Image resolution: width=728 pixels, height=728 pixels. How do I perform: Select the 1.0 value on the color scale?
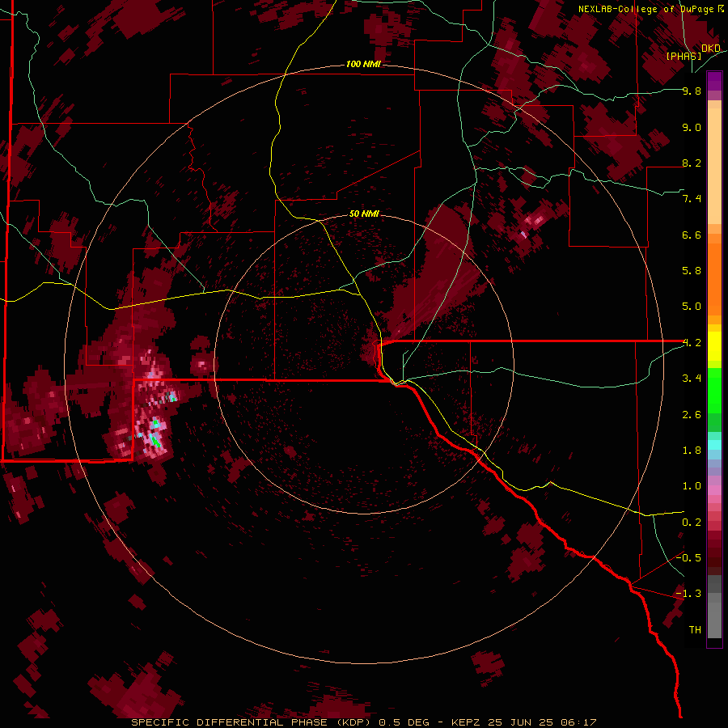pyautogui.click(x=692, y=486)
